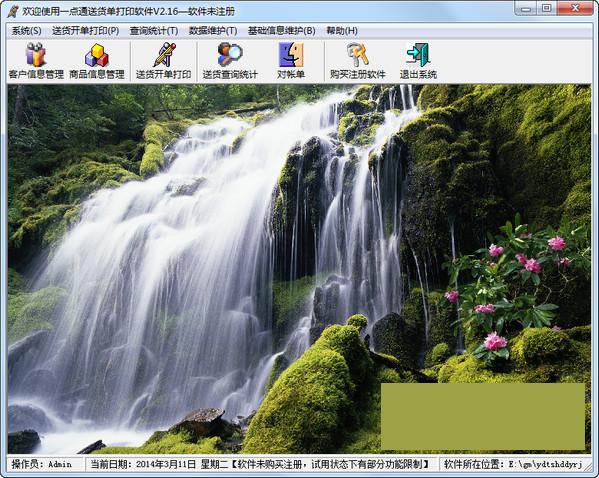
Task: Click the 当前日期 2014年3月11日 status text
Action: click(x=159, y=465)
